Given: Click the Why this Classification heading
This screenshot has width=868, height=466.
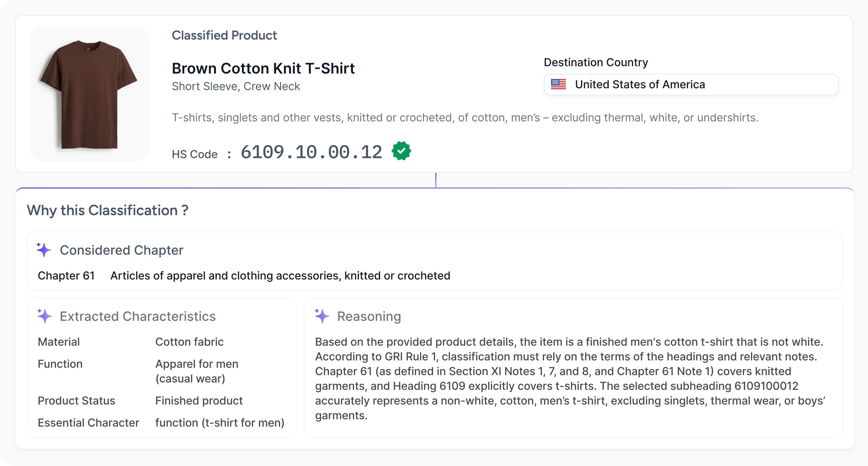Looking at the screenshot, I should (x=108, y=210).
